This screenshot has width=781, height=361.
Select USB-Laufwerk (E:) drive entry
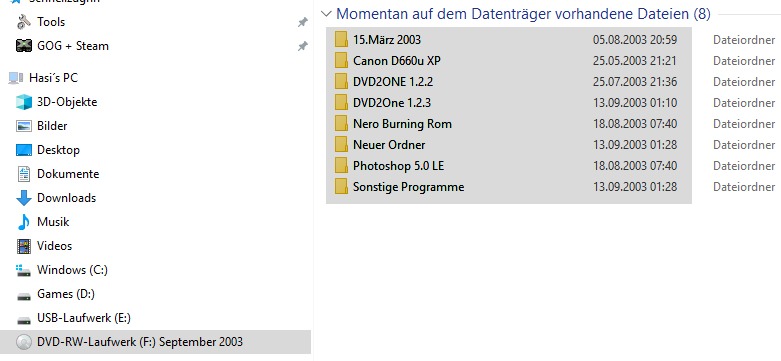click(73, 318)
